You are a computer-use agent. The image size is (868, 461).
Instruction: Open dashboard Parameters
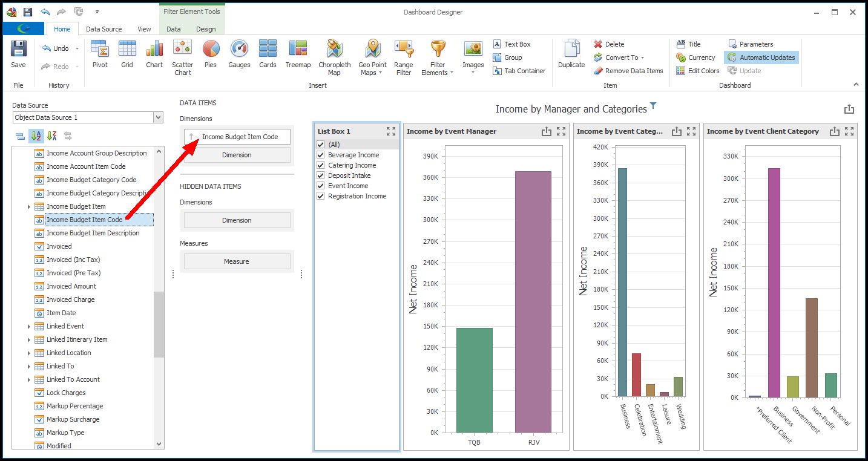point(751,44)
